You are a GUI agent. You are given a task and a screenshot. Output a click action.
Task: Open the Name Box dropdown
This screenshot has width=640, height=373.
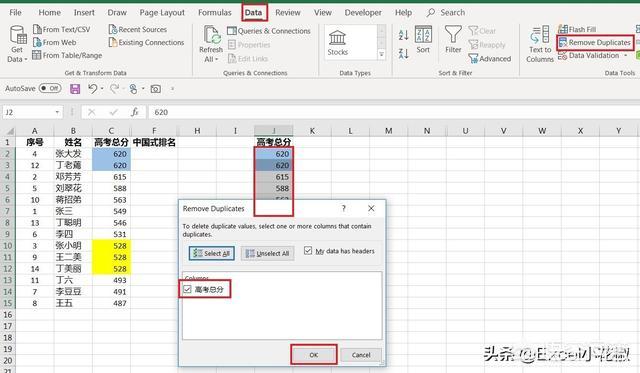coord(57,112)
